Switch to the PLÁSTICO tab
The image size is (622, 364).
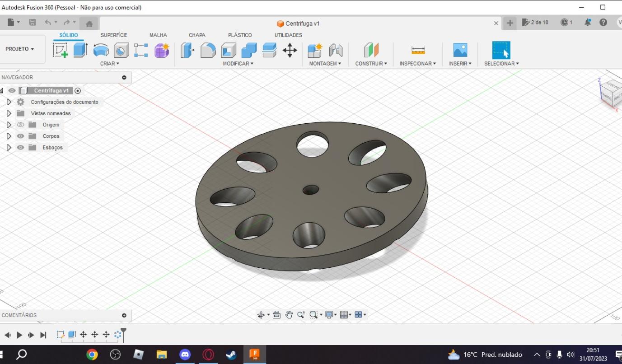[240, 35]
